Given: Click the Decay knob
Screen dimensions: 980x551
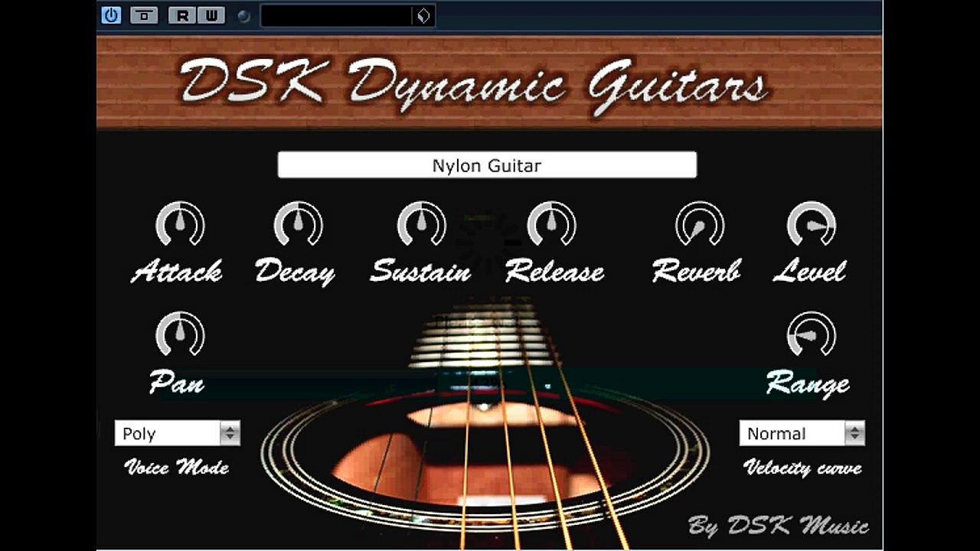Looking at the screenshot, I should (x=299, y=224).
